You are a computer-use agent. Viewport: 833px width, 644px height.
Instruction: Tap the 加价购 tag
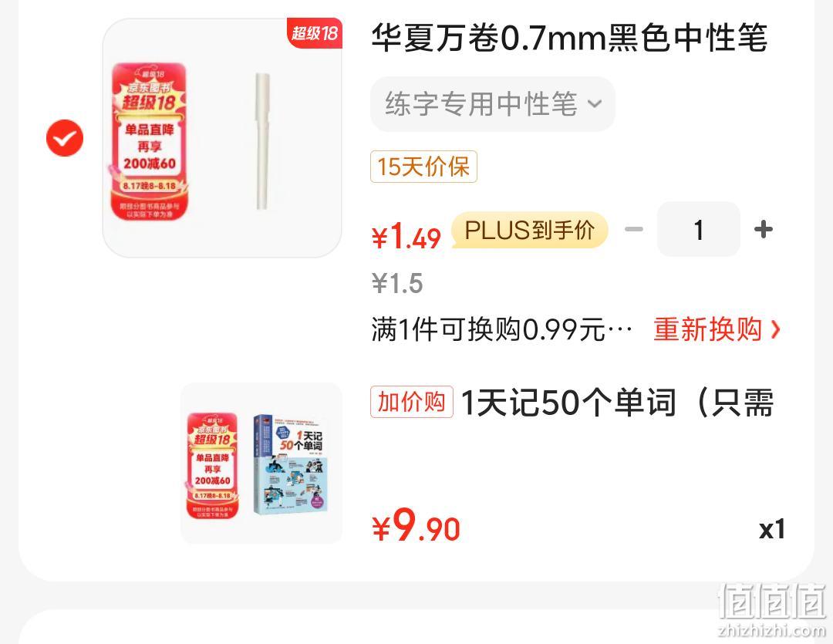coord(412,402)
